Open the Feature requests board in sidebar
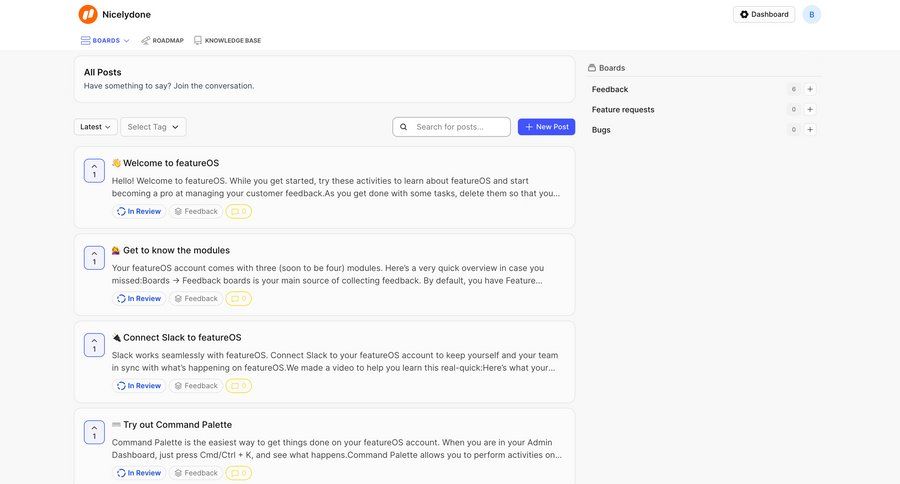Viewport: 900px width, 484px height. pyautogui.click(x=623, y=110)
